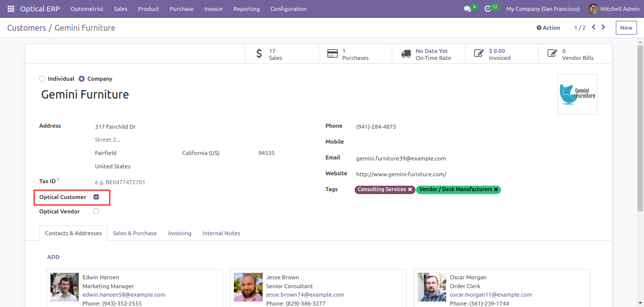Click the dollar sign Sales icon

coord(259,54)
